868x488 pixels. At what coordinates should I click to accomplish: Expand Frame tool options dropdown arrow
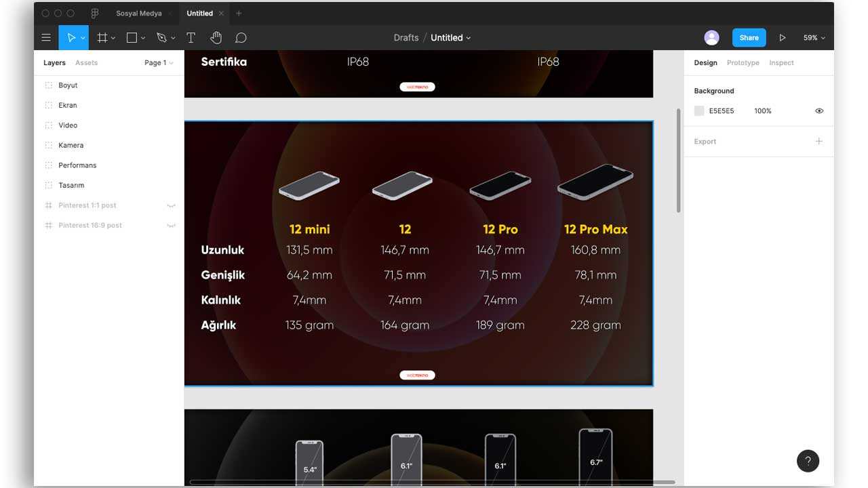point(113,38)
